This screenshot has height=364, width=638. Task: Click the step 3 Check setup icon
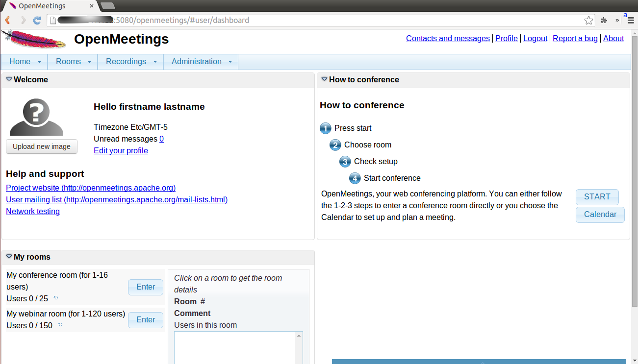point(345,162)
